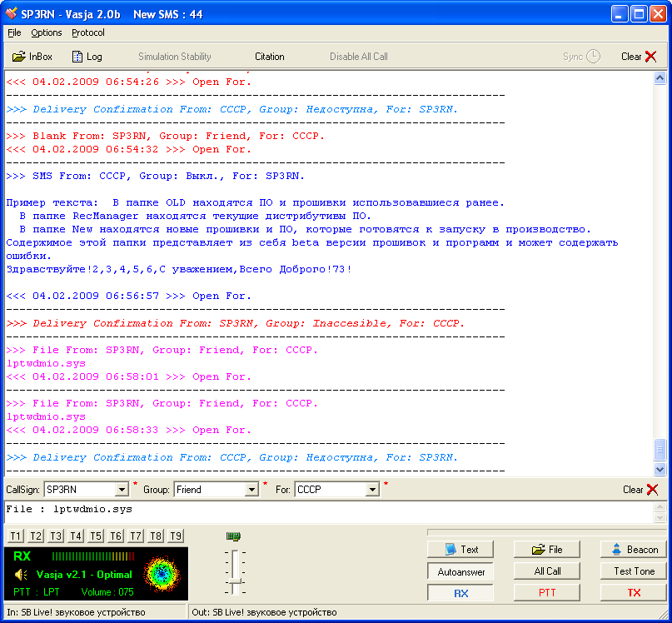Expand the CallSign dropdown
The height and width of the screenshot is (623, 672).
click(x=122, y=490)
